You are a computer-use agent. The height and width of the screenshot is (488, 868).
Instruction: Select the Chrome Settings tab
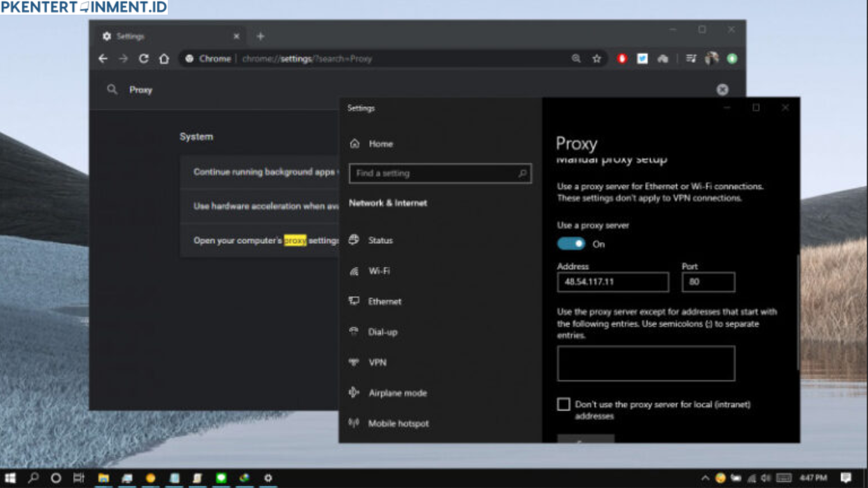tap(170, 36)
